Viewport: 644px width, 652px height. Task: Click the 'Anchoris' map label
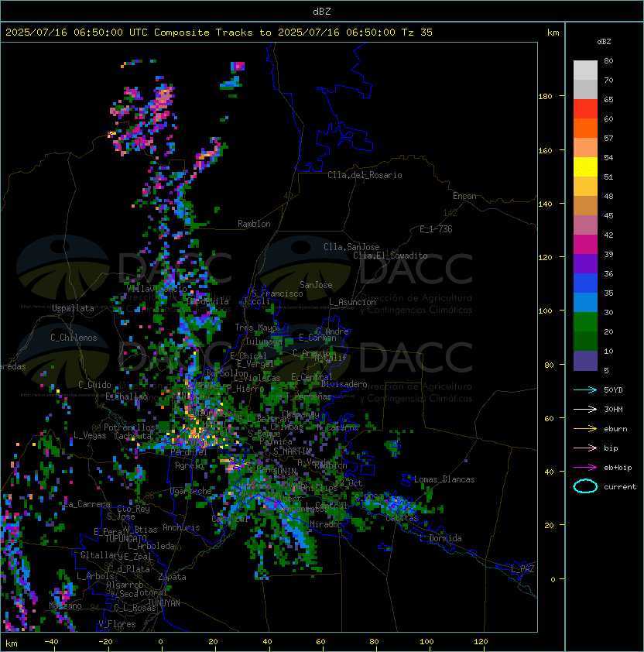(181, 527)
